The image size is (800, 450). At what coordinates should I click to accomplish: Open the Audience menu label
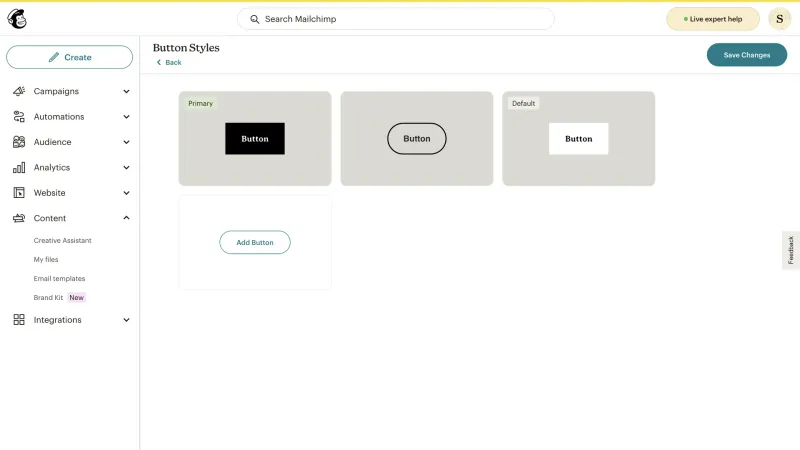(53, 142)
